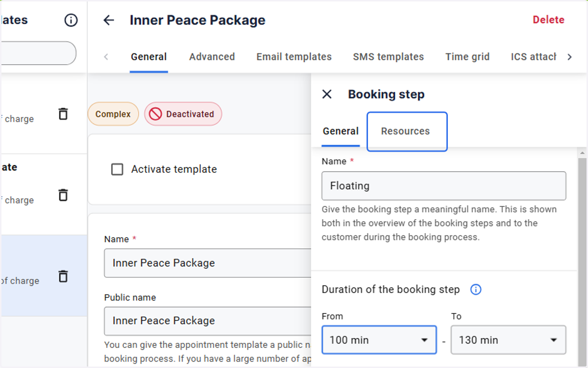The width and height of the screenshot is (588, 368).
Task: Open the ICS attachment tab
Action: (x=533, y=57)
